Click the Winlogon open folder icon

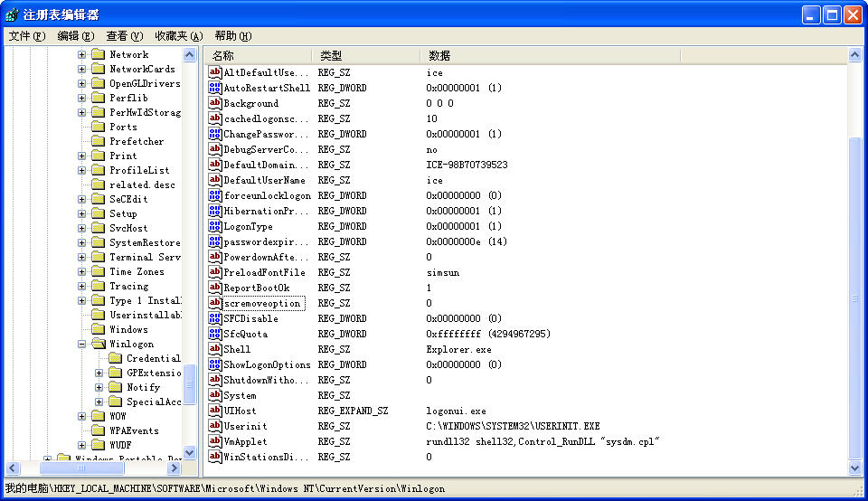99,344
